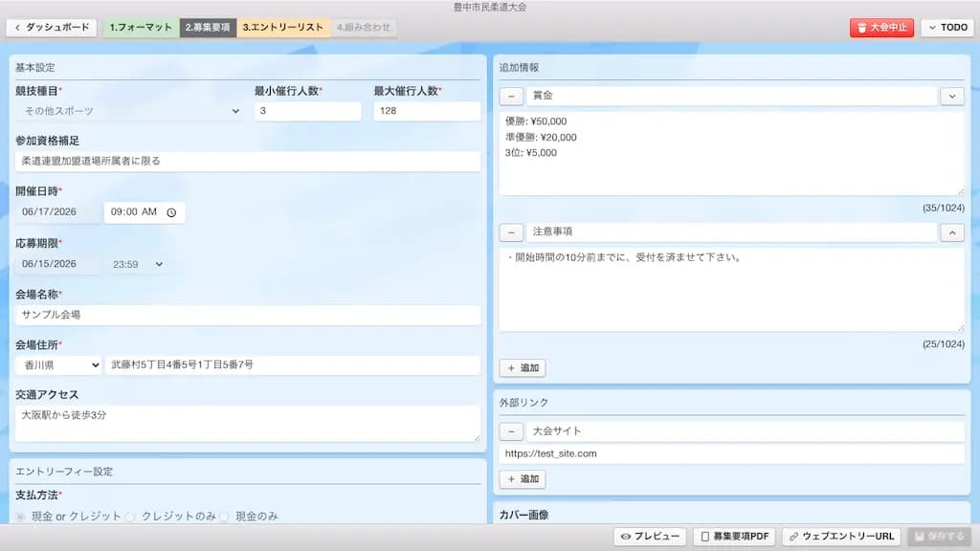This screenshot has height=551, width=980.
Task: Edit the 注意事項 title field
Action: 731,231
